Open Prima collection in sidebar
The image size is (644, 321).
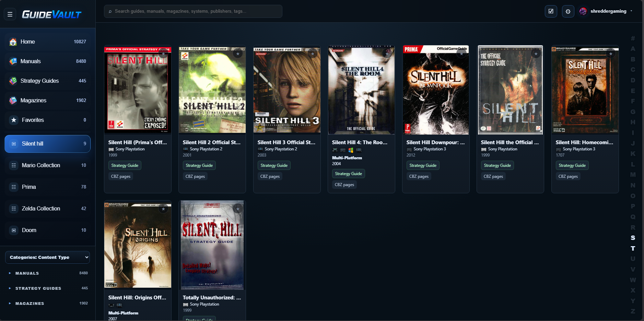click(47, 187)
